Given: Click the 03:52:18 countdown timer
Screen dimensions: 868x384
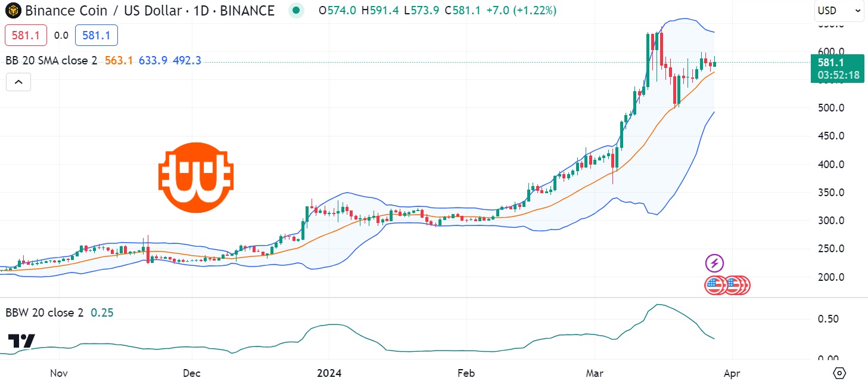Looking at the screenshot, I should pos(838,75).
